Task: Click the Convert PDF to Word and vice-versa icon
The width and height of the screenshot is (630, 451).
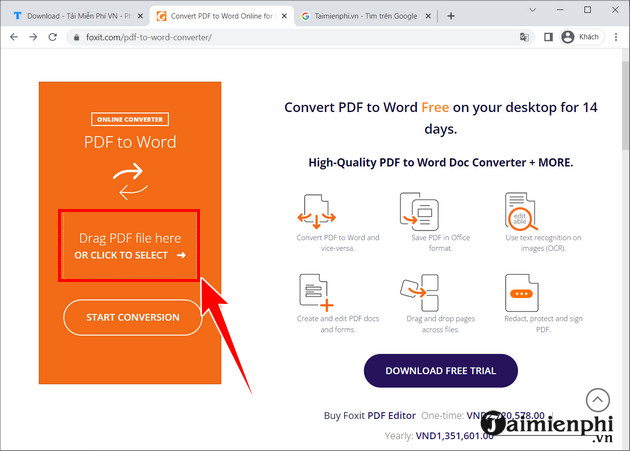Action: (x=316, y=211)
